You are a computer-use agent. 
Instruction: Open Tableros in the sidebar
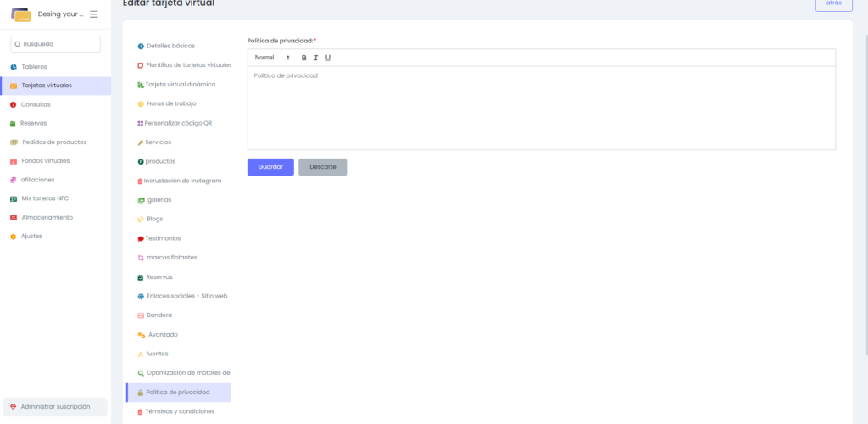pyautogui.click(x=34, y=67)
